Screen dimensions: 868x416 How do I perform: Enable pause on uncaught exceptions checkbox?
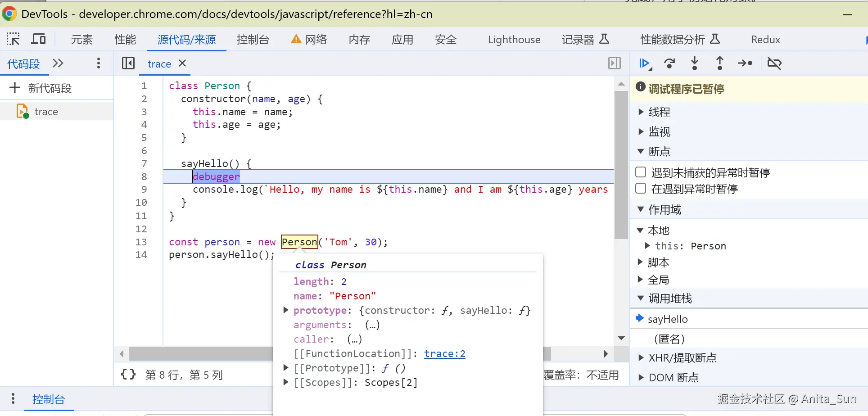[641, 172]
